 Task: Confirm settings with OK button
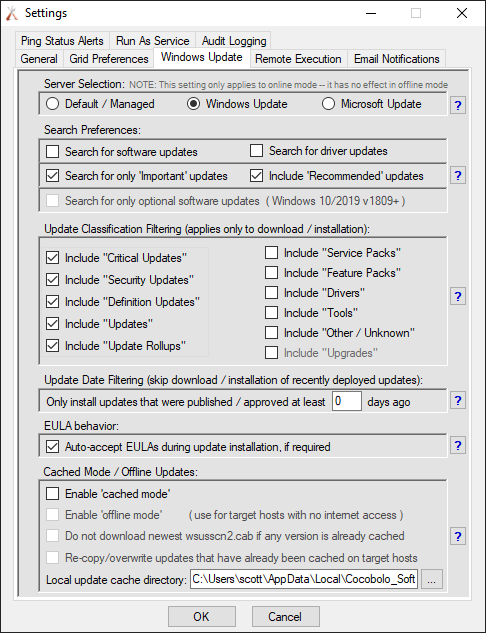tap(201, 616)
